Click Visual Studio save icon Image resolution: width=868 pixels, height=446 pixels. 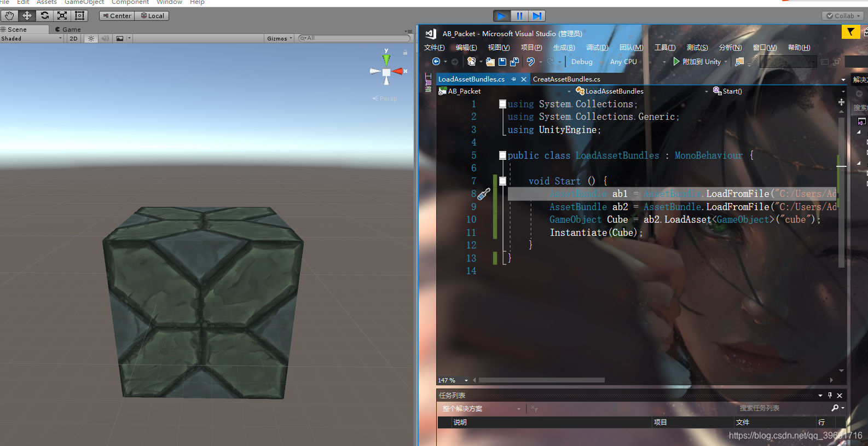tap(502, 62)
